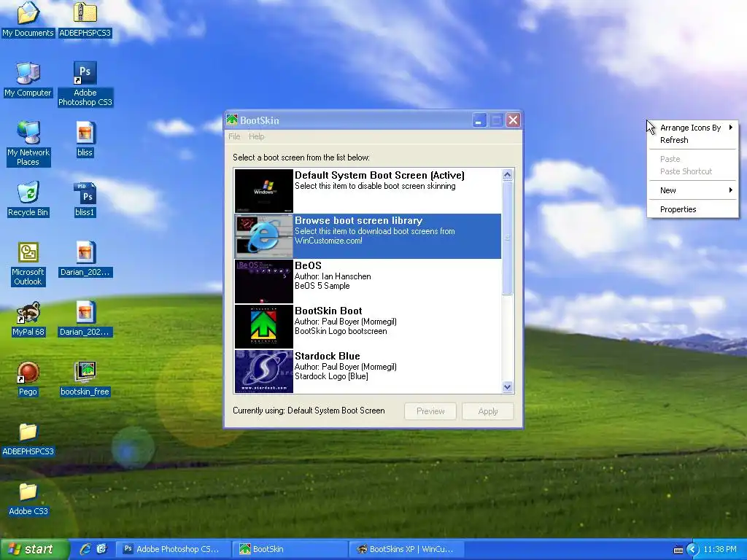The width and height of the screenshot is (747, 560).
Task: Select the Recycle Bin icon
Action: 28,199
